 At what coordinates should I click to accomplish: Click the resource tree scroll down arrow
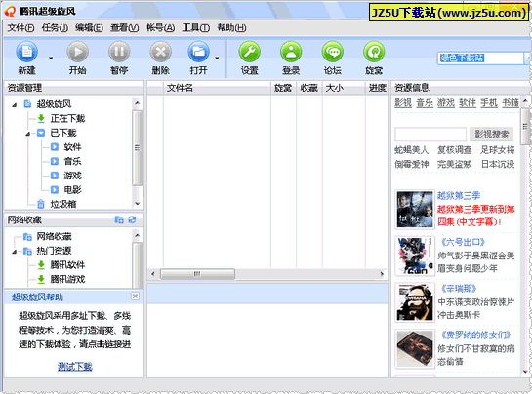(137, 204)
